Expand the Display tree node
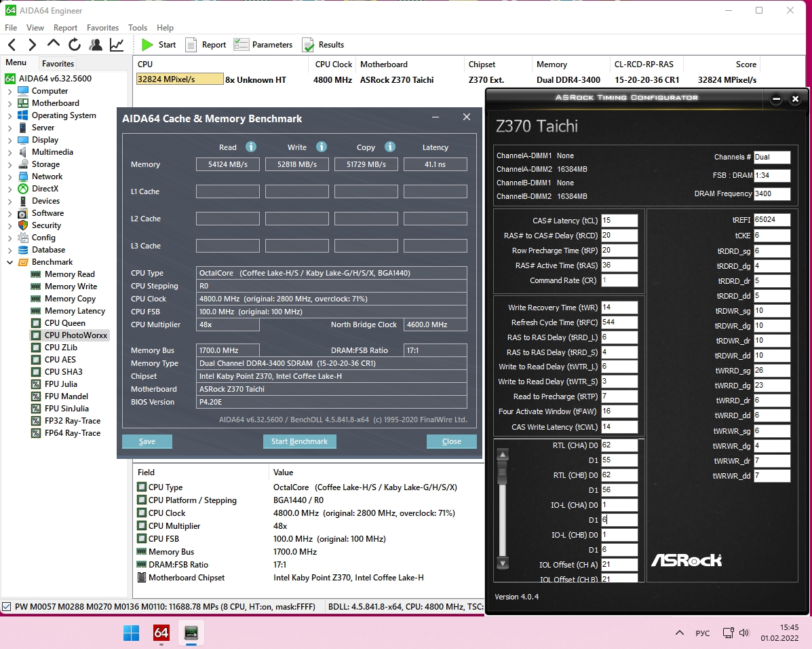Image resolution: width=812 pixels, height=649 pixels. (x=9, y=140)
